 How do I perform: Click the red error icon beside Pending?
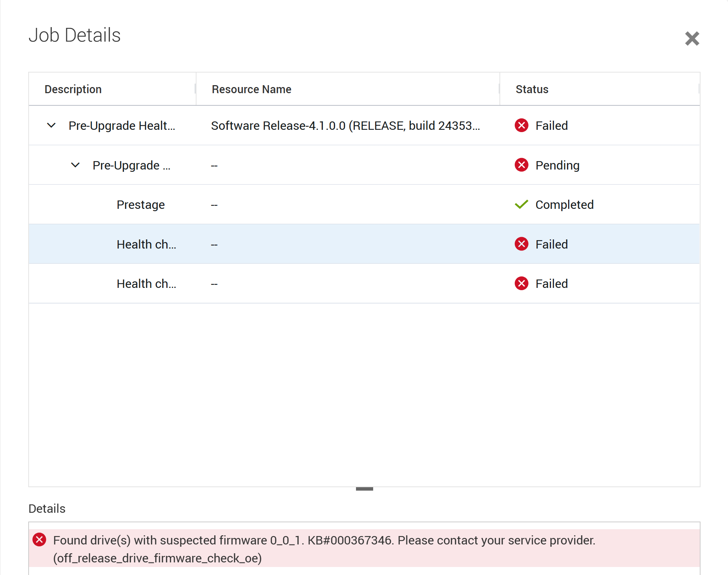click(x=521, y=165)
